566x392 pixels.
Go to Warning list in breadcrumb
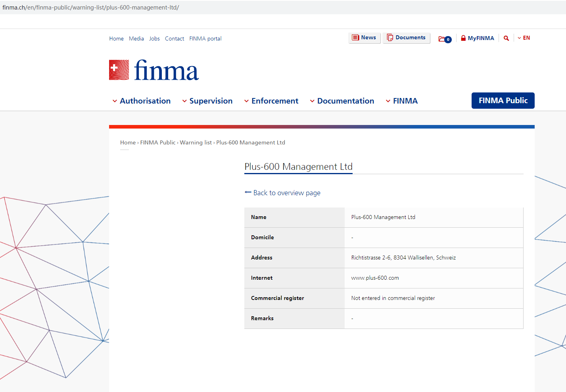click(x=196, y=142)
